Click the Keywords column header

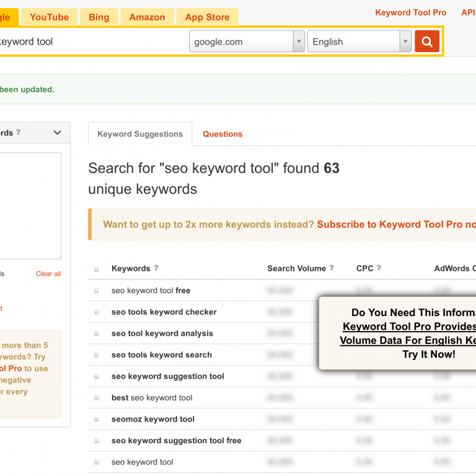point(131,268)
